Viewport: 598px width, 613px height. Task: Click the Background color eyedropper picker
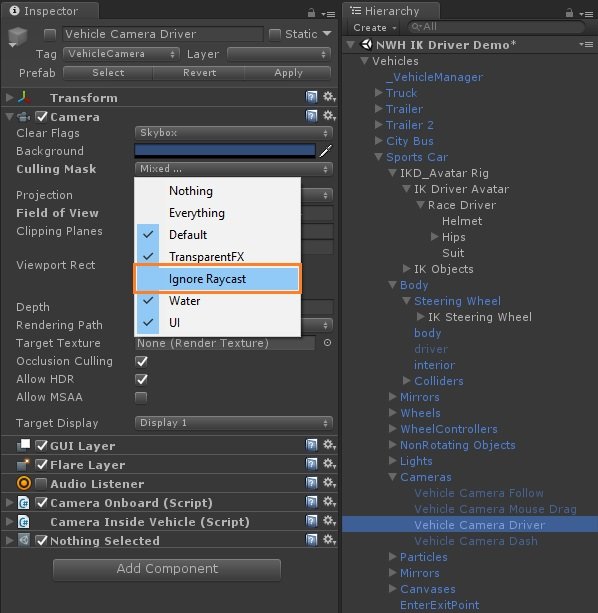coord(326,151)
